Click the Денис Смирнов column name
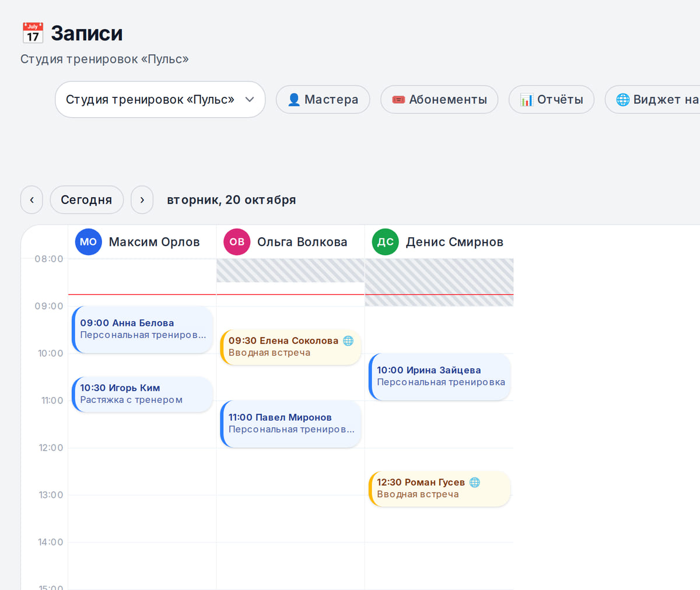700x590 pixels. click(x=454, y=242)
